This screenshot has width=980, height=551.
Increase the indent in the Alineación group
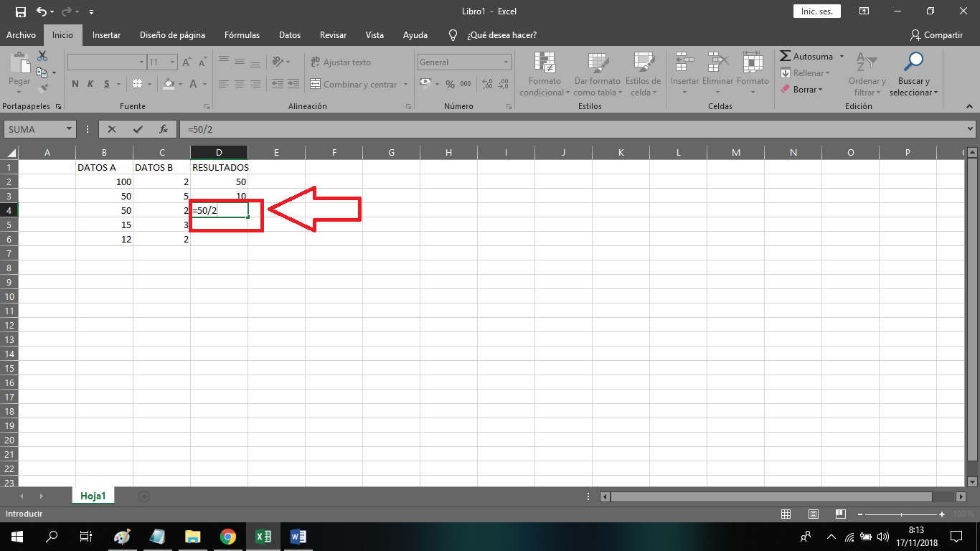(x=294, y=84)
